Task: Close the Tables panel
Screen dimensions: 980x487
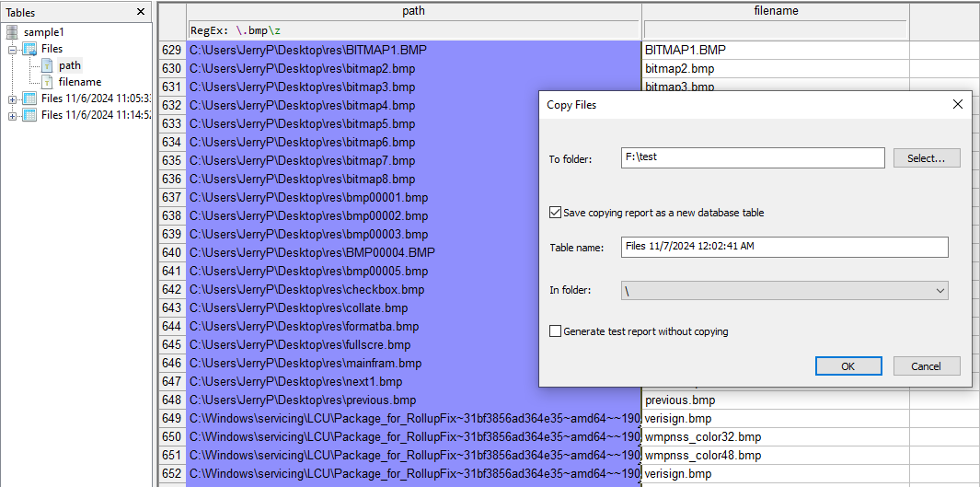Action: pyautogui.click(x=141, y=12)
